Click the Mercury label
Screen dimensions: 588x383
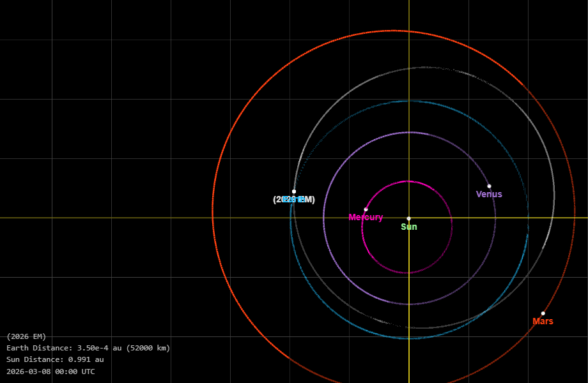[366, 217]
